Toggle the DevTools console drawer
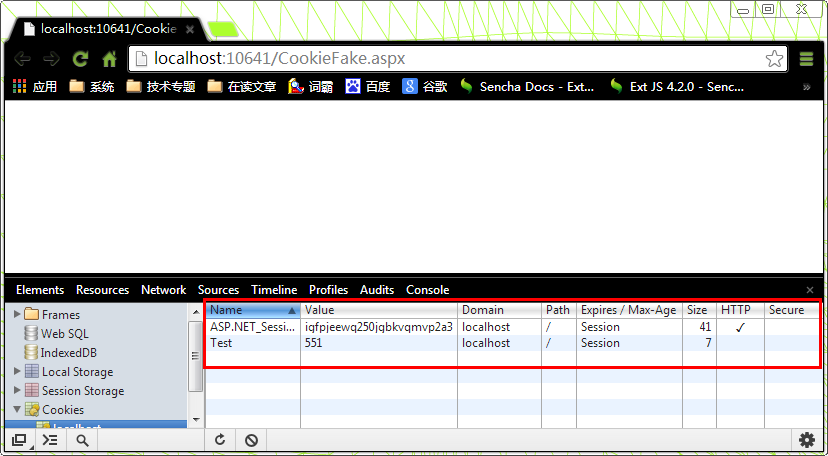Viewport: 828px width, 456px height. click(x=50, y=440)
